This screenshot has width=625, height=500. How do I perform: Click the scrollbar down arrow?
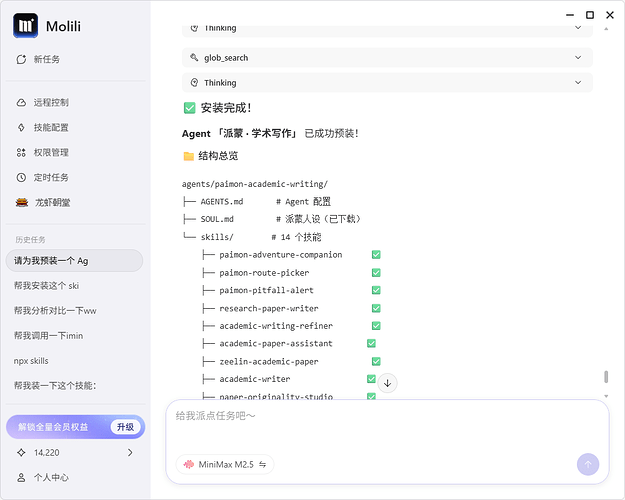point(606,396)
